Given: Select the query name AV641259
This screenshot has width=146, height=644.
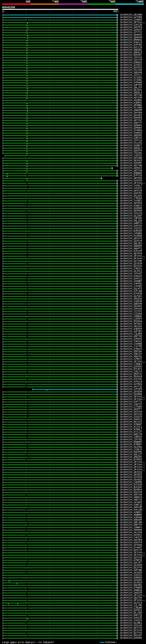Looking at the screenshot, I should point(8,8).
